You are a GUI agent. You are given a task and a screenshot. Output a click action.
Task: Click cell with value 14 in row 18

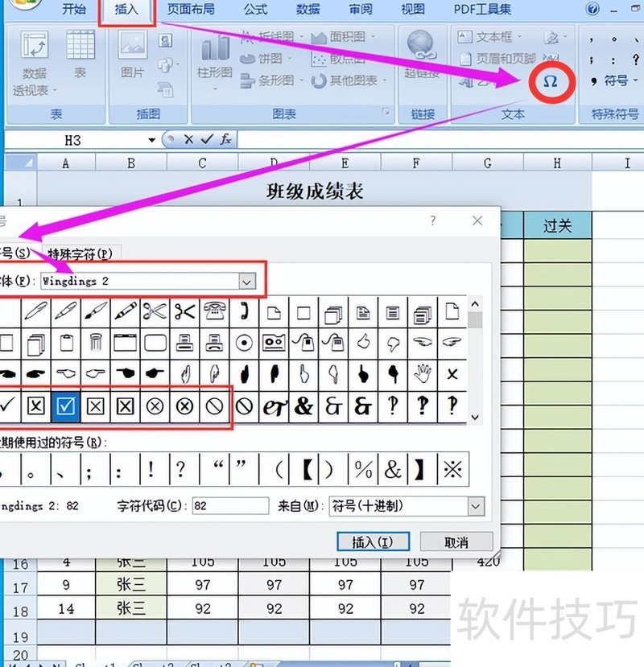pyautogui.click(x=66, y=609)
